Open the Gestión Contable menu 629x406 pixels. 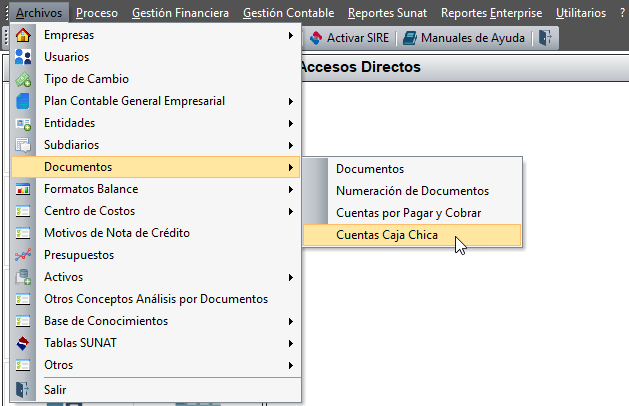coord(288,13)
